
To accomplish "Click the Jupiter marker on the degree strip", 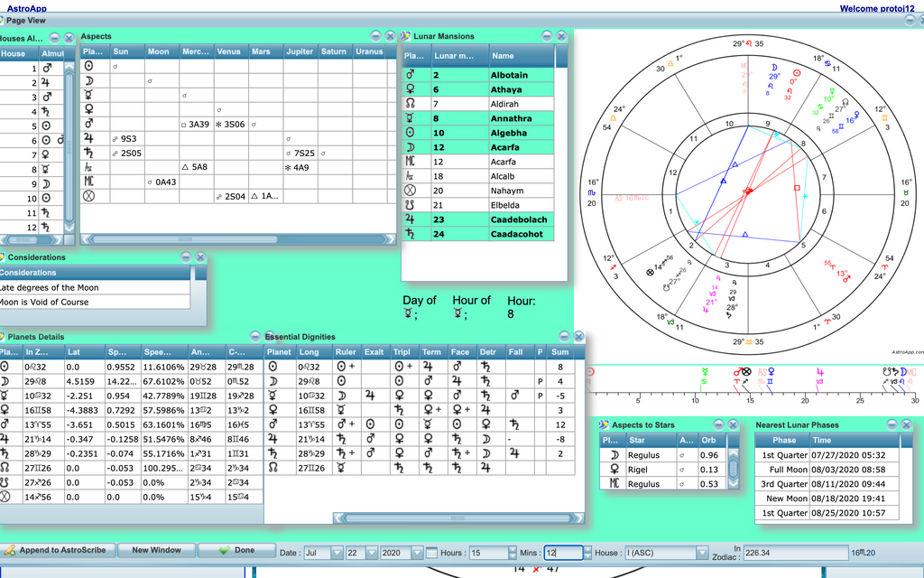I will (819, 372).
